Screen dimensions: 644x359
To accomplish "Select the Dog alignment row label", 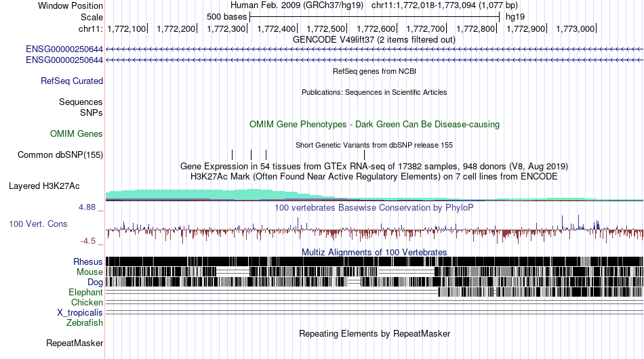I will tap(95, 282).
